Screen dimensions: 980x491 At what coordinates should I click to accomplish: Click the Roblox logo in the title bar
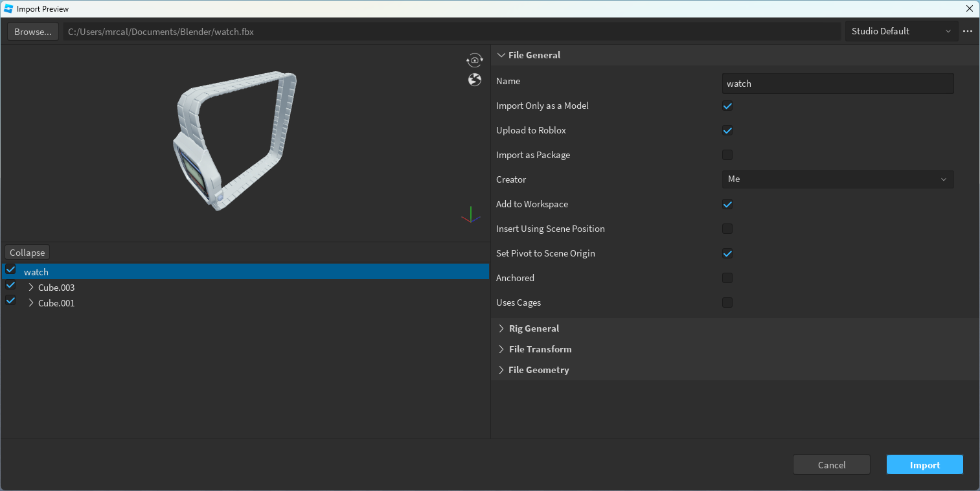tap(8, 8)
